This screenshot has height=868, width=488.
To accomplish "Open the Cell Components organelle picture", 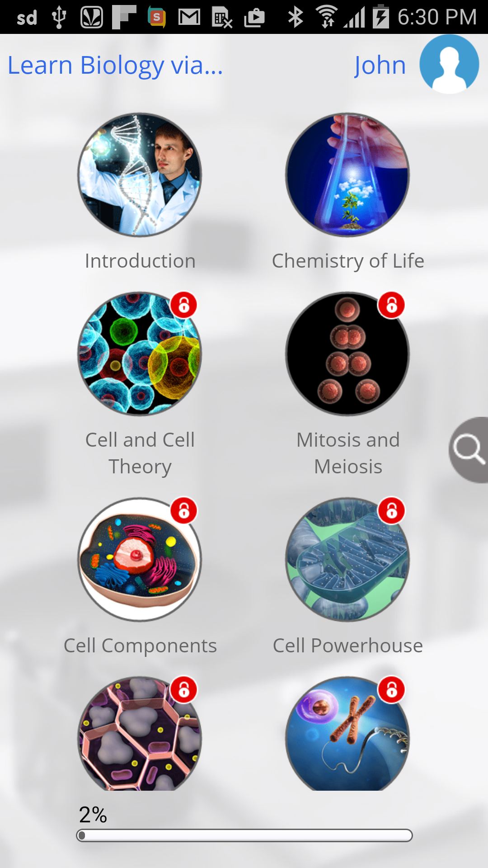I will coord(140,560).
